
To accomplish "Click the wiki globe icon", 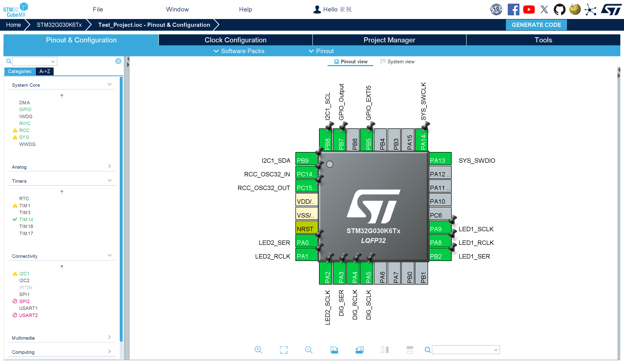I will [575, 10].
